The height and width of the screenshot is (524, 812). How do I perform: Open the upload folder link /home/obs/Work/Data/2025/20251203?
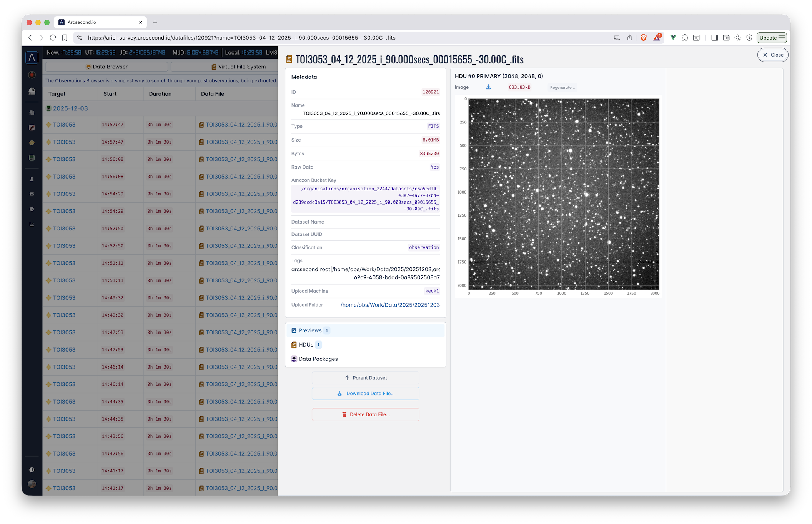coord(390,305)
